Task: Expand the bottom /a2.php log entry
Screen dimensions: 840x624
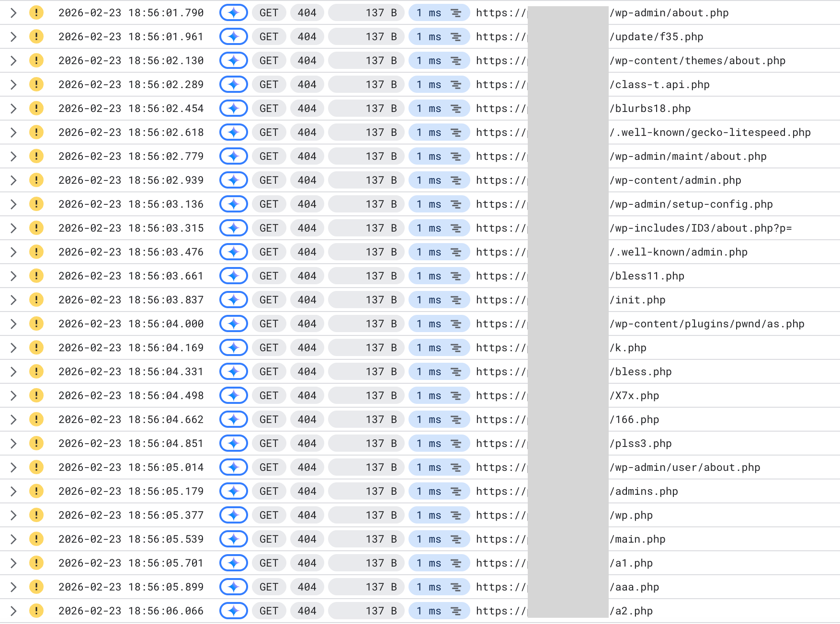Action: pos(13,611)
